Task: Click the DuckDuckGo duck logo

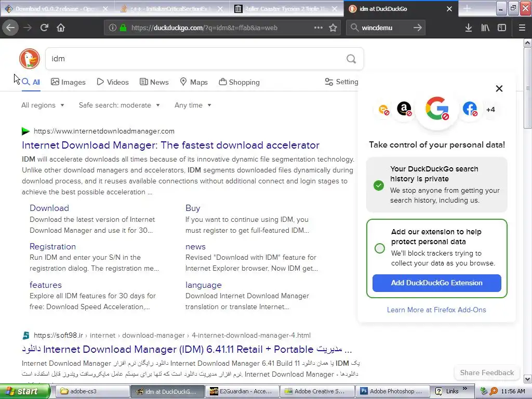Action: pyautogui.click(x=30, y=59)
